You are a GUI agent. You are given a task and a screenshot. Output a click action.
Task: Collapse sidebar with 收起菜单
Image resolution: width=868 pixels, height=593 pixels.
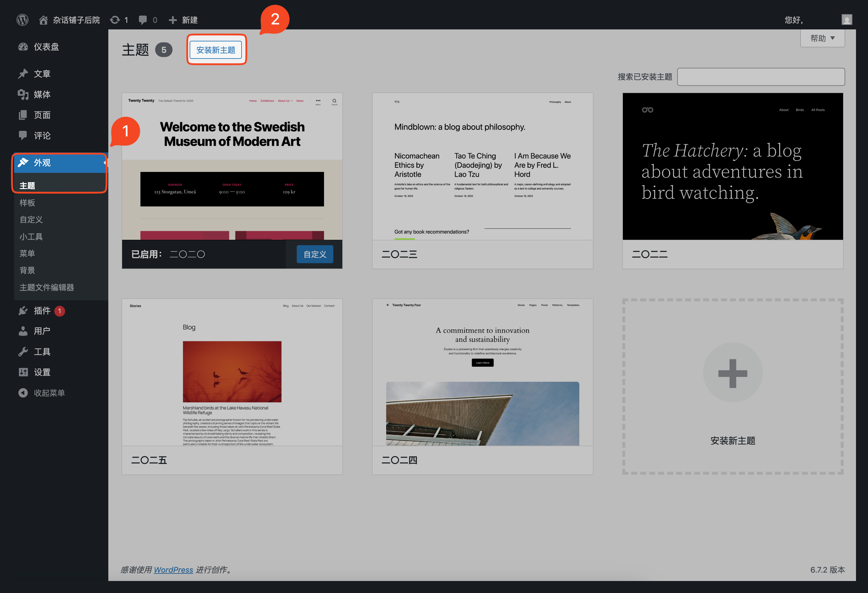(49, 393)
